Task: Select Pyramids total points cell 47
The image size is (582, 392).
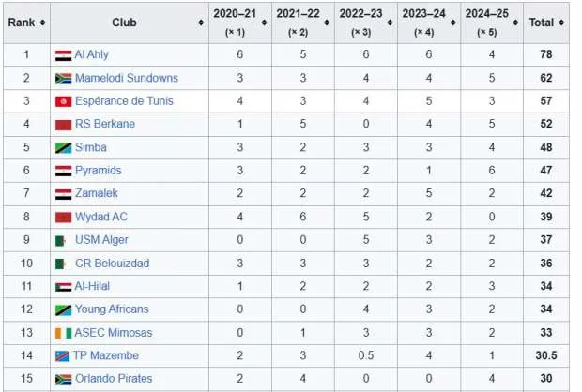Action: click(546, 171)
